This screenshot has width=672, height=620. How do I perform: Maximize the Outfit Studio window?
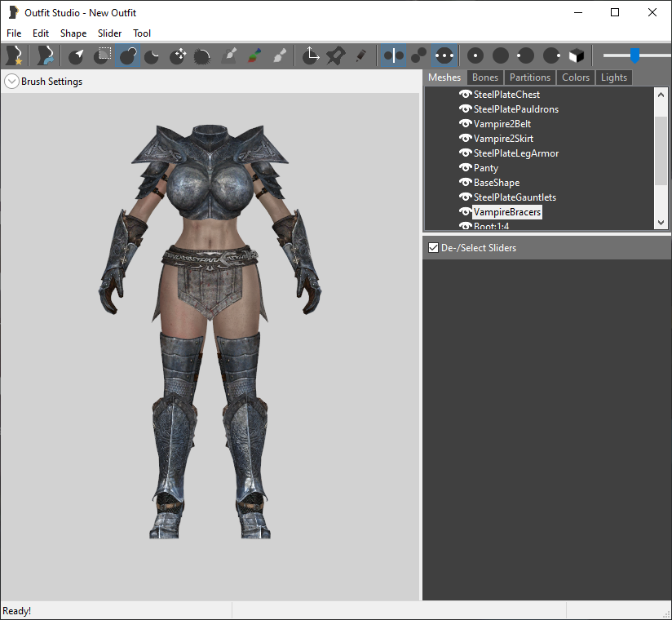coord(615,12)
